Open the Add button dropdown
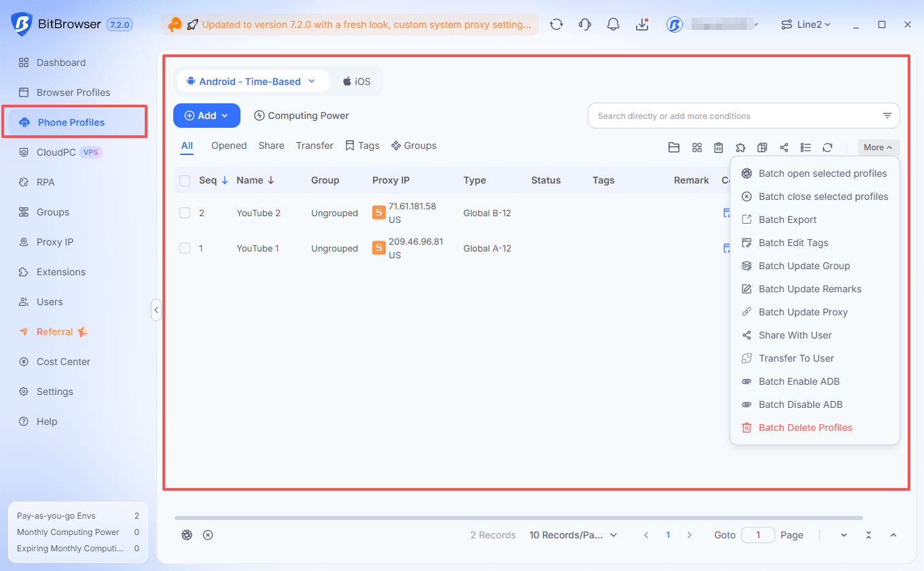Image resolution: width=924 pixels, height=571 pixels. click(x=207, y=116)
